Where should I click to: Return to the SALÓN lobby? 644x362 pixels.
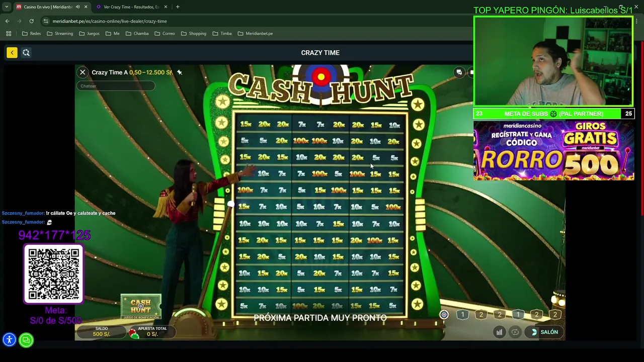point(545,332)
